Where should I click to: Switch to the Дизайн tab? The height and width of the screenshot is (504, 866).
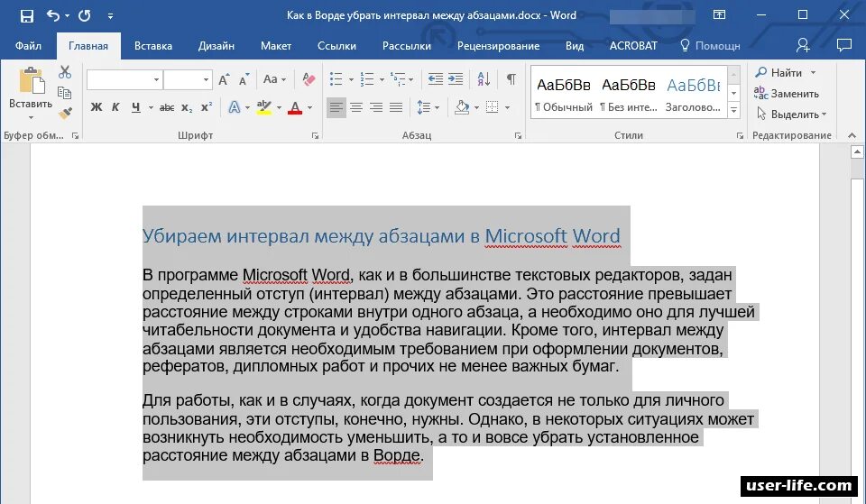(216, 46)
